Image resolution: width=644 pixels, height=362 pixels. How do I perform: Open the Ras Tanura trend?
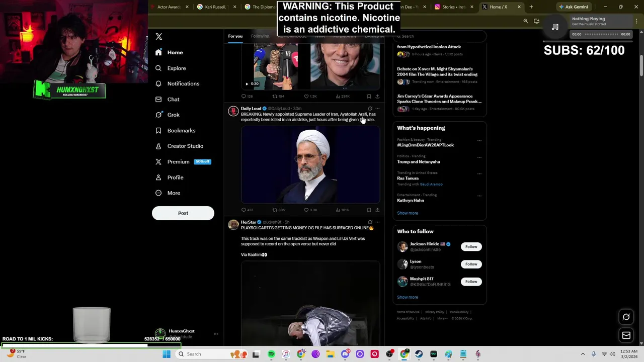click(x=408, y=178)
